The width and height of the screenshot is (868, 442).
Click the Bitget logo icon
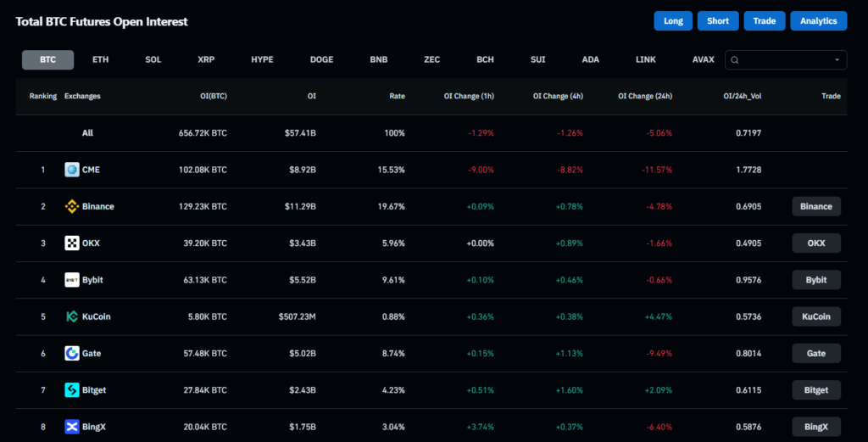click(72, 389)
